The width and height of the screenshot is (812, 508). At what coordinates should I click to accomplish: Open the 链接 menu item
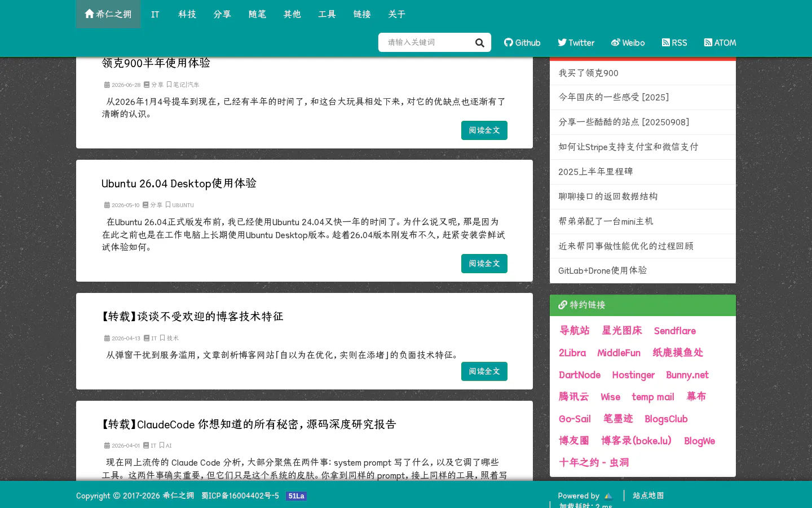coord(362,14)
